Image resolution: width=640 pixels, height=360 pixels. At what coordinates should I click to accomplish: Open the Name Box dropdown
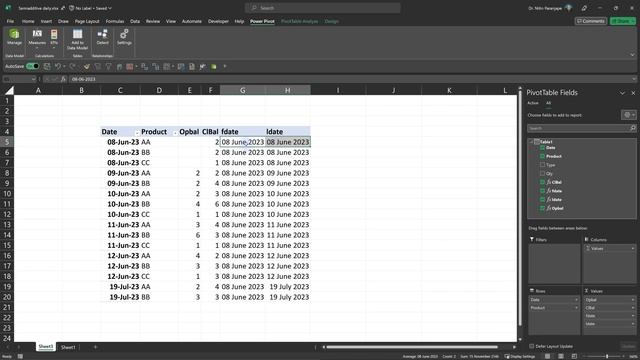pyautogui.click(x=33, y=79)
